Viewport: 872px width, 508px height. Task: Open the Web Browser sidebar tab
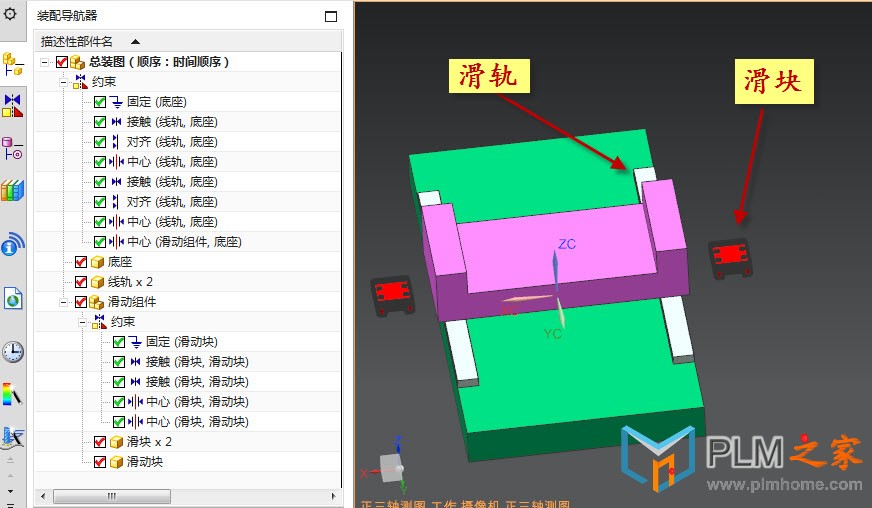pos(12,298)
